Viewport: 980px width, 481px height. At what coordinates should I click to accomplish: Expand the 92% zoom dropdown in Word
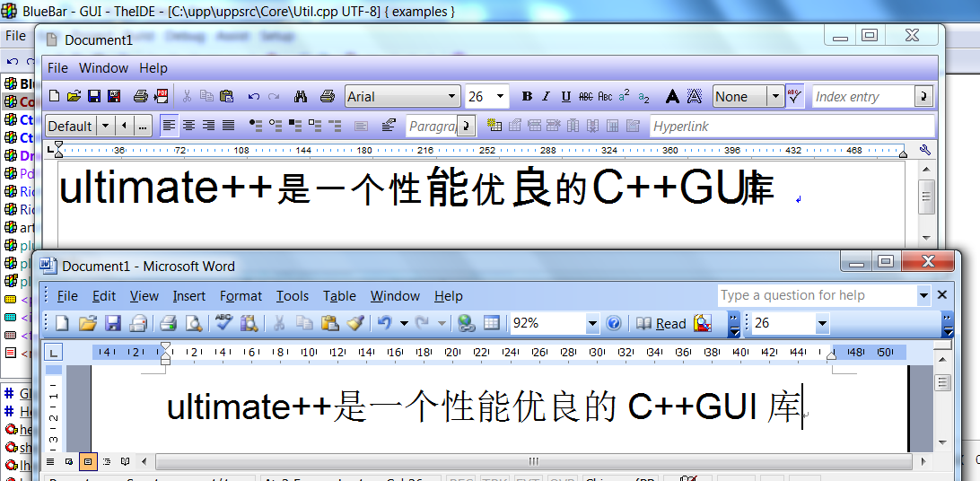592,323
